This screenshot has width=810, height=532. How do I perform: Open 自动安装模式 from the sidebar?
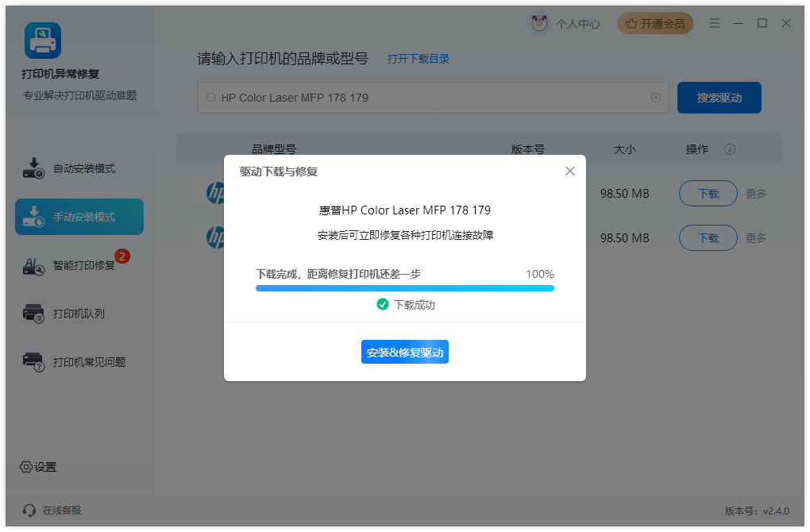[79, 168]
